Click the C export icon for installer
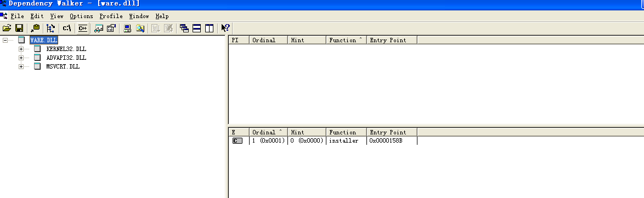Image resolution: width=644 pixels, height=198 pixels. pyautogui.click(x=238, y=141)
